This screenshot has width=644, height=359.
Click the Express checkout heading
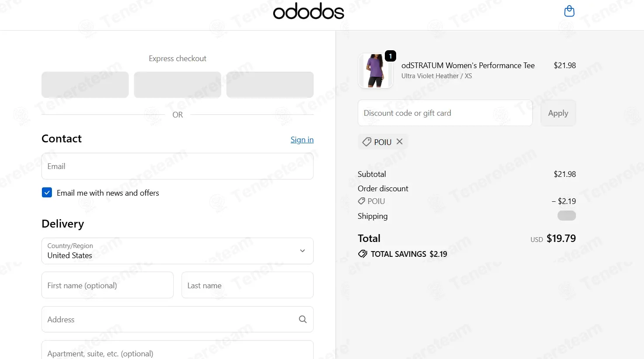(178, 59)
